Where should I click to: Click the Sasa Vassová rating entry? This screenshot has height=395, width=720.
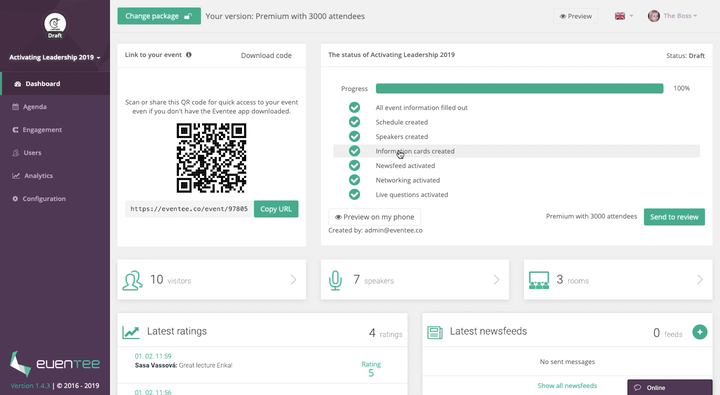click(x=262, y=365)
